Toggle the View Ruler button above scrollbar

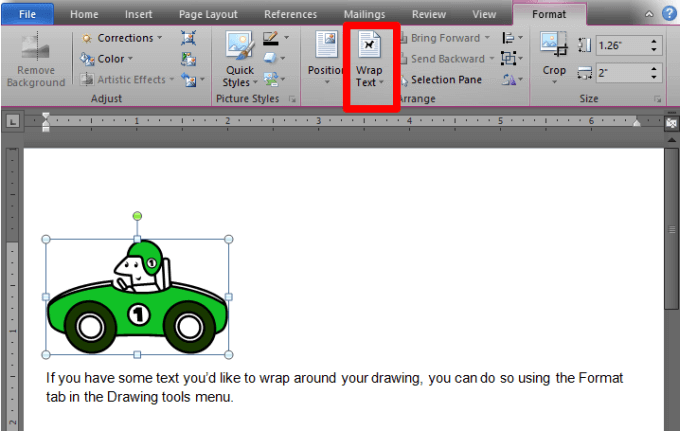coord(671,124)
